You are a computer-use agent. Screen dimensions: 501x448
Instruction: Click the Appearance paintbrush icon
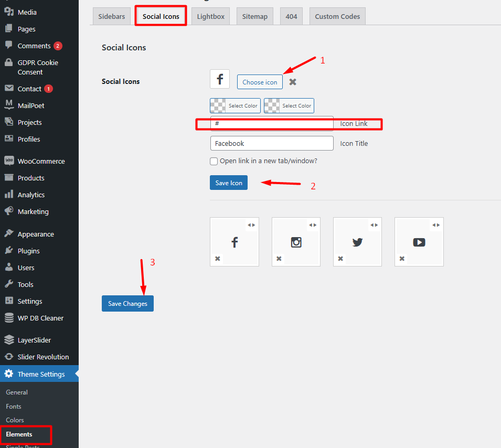9,233
